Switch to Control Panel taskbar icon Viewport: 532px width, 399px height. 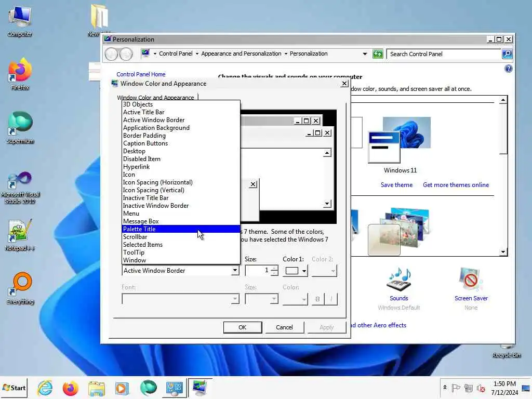tap(175, 388)
